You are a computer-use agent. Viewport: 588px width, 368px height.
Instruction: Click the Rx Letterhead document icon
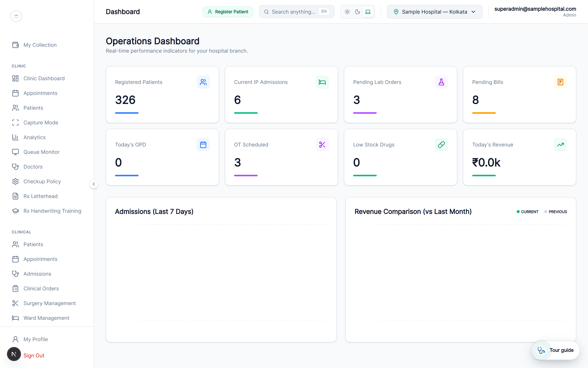click(x=16, y=196)
